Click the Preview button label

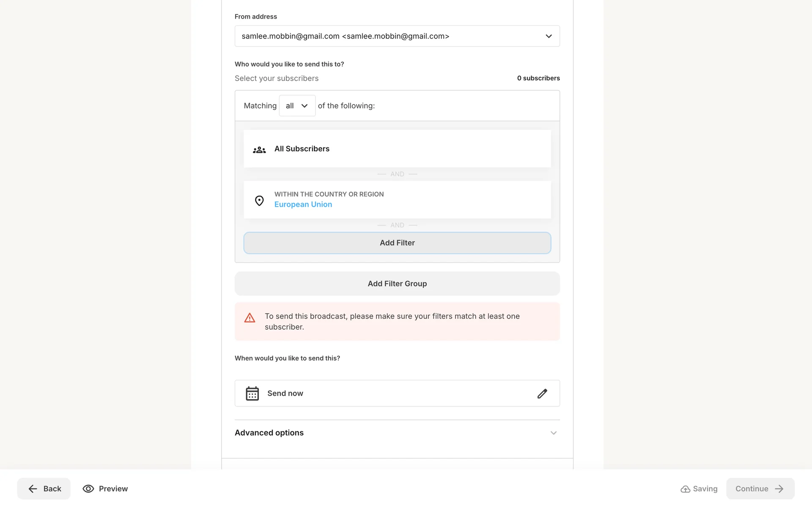click(113, 489)
